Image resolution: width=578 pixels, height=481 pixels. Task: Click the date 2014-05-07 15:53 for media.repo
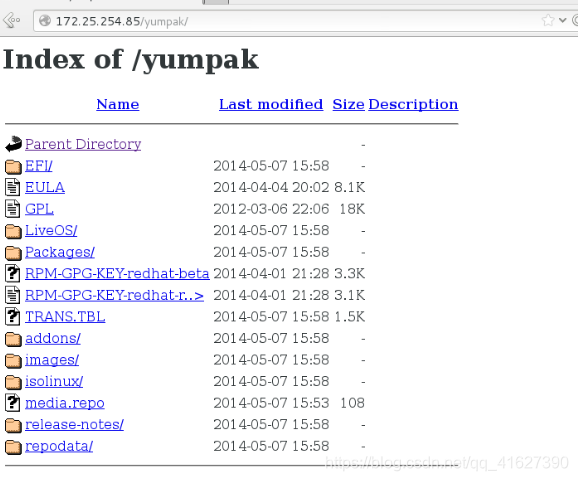click(x=271, y=403)
